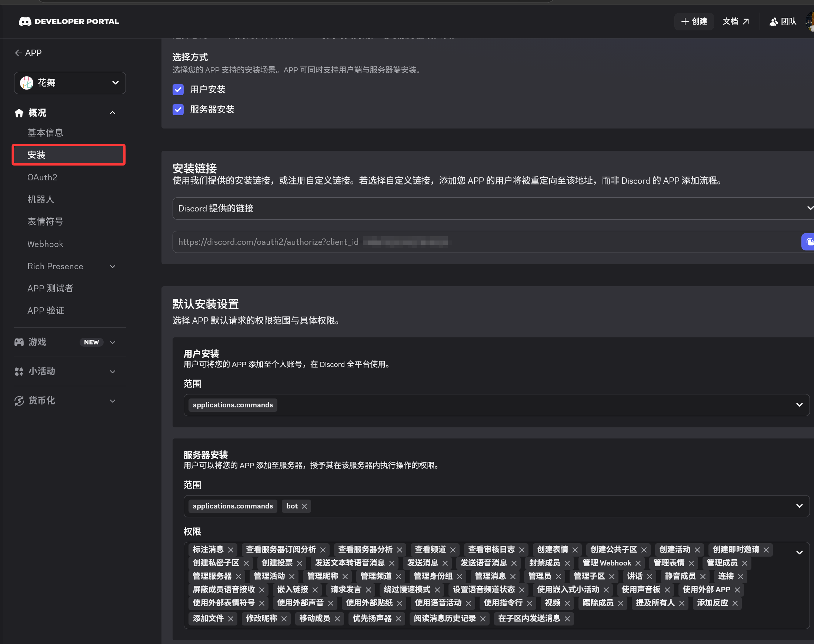
Task: Remove the 嵌入链接 permission tag
Action: (315, 589)
